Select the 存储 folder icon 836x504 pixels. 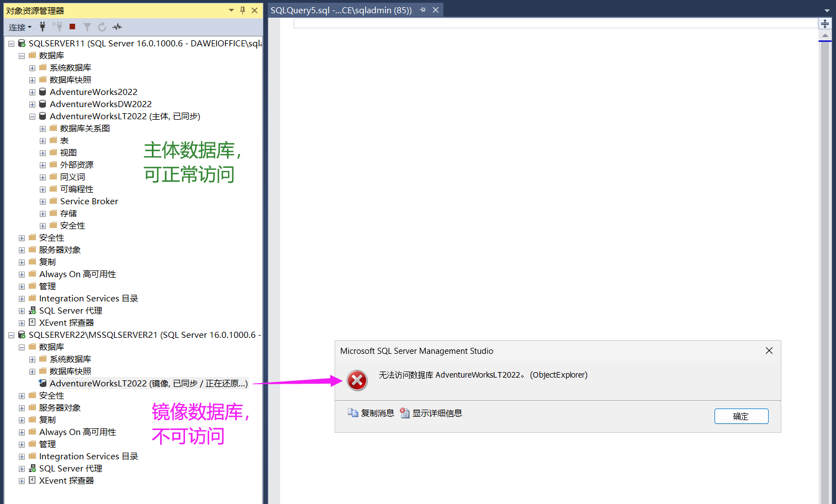54,213
